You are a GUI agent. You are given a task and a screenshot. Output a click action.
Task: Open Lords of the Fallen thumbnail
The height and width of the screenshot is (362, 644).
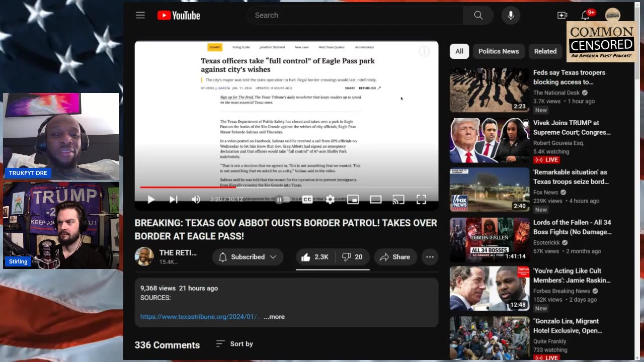click(490, 240)
